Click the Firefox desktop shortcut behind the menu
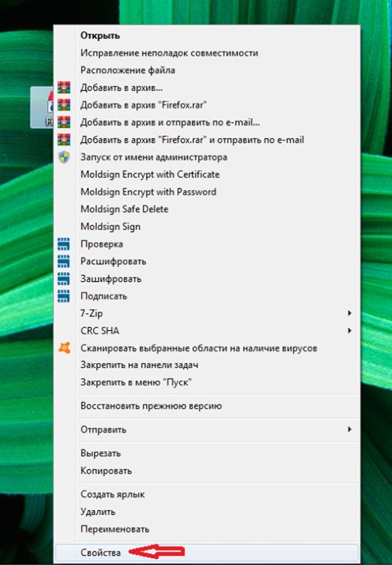The width and height of the screenshot is (392, 565). pos(42,108)
